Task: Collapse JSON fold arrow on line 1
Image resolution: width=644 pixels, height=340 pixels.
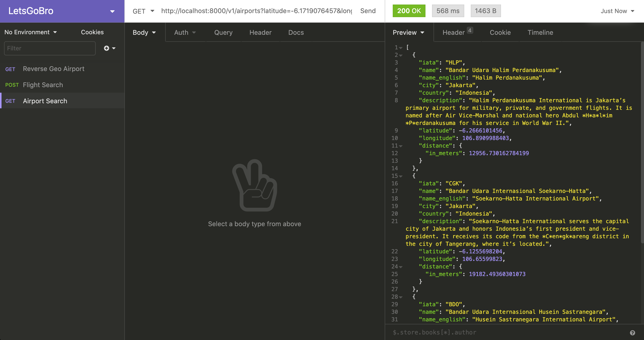Action: [x=401, y=48]
